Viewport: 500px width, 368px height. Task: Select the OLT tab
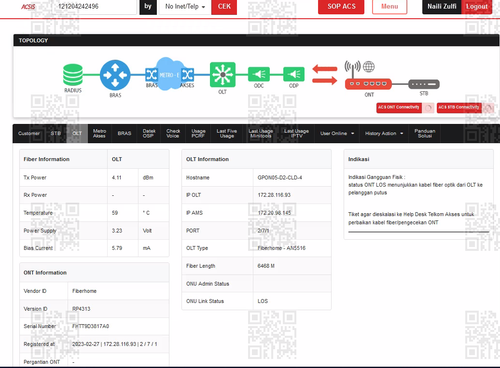pyautogui.click(x=77, y=133)
